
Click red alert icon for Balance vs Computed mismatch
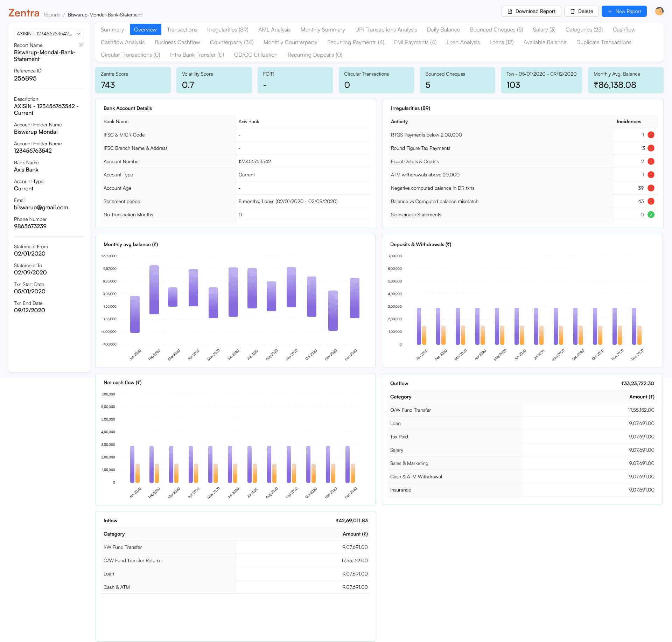651,201
